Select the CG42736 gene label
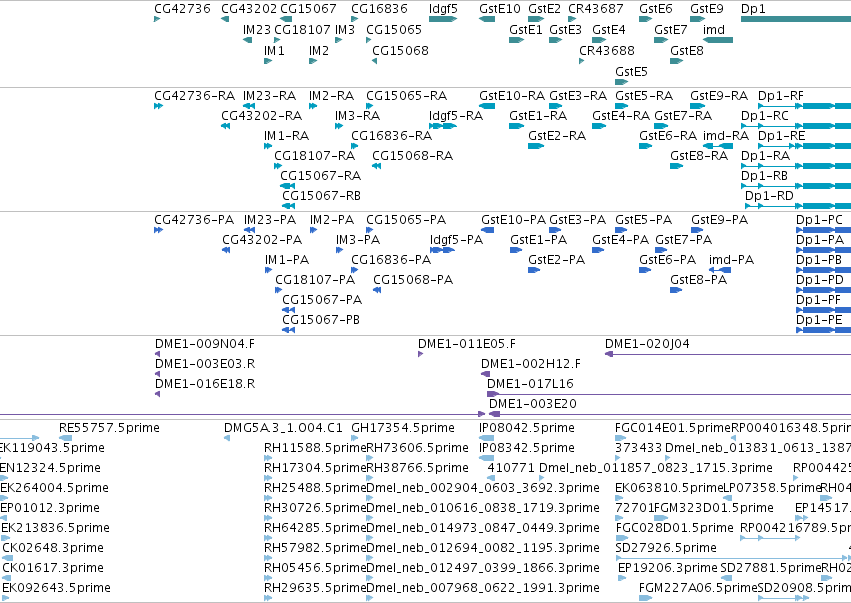 (x=182, y=9)
